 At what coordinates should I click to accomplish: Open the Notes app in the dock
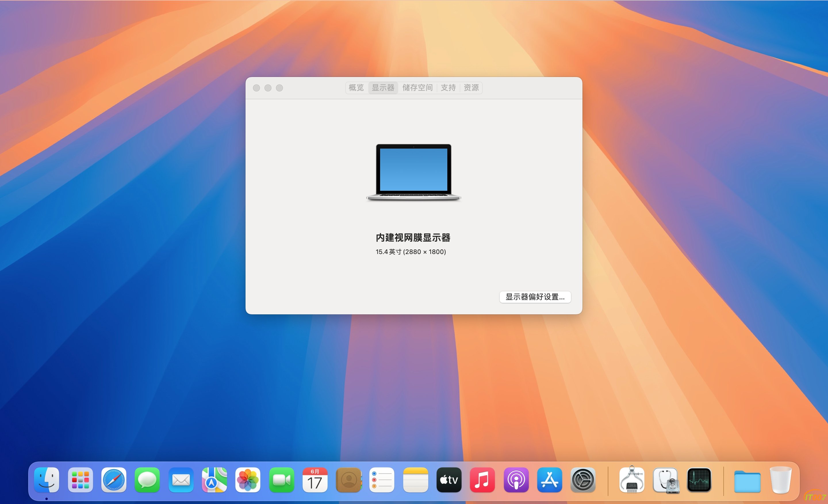pyautogui.click(x=416, y=480)
